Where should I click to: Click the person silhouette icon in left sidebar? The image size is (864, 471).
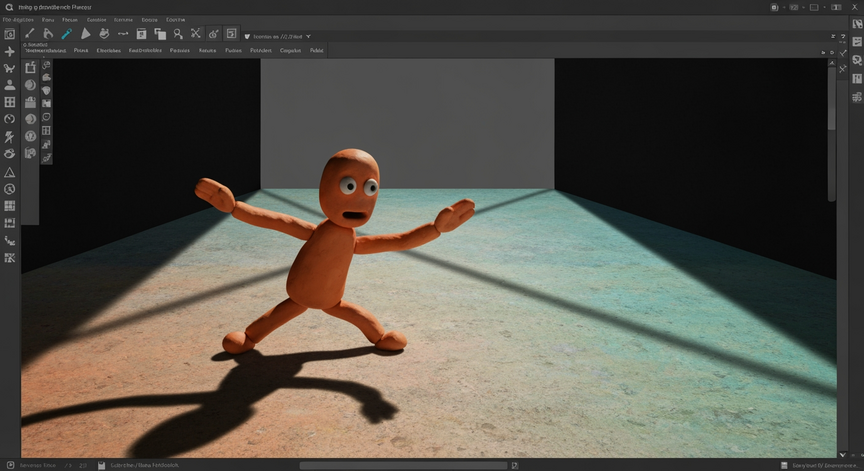(9, 85)
